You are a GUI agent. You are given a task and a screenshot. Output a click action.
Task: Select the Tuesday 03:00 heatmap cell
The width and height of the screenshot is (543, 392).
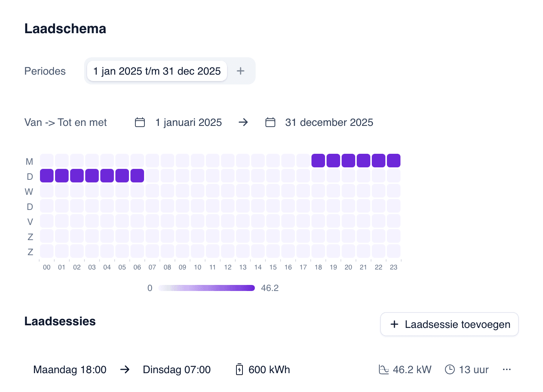(92, 176)
